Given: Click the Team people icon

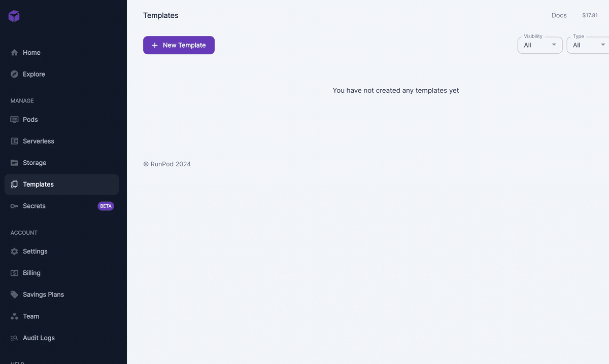Looking at the screenshot, I should [14, 316].
